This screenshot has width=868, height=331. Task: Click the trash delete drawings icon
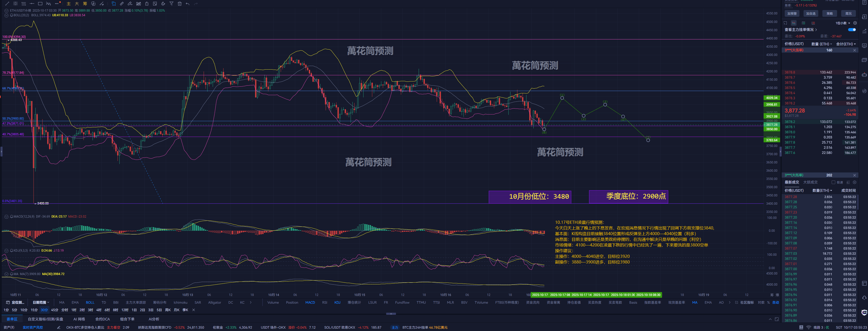coord(180,4)
